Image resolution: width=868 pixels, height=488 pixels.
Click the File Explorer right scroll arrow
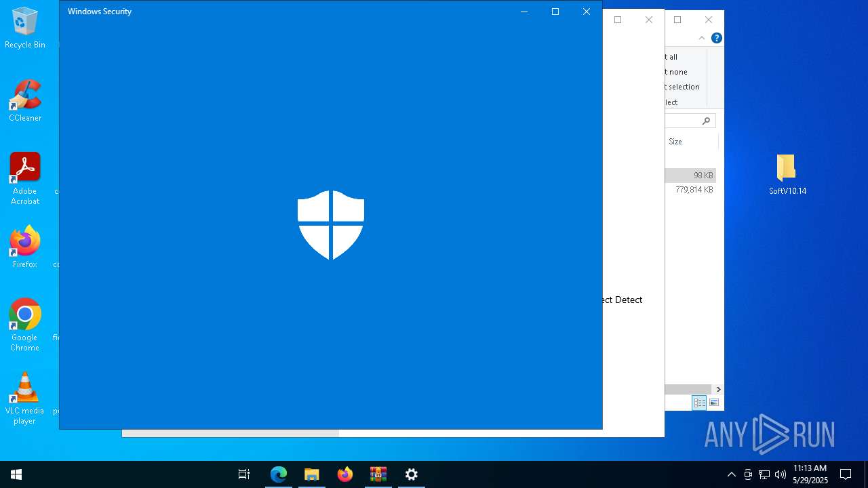(x=718, y=389)
